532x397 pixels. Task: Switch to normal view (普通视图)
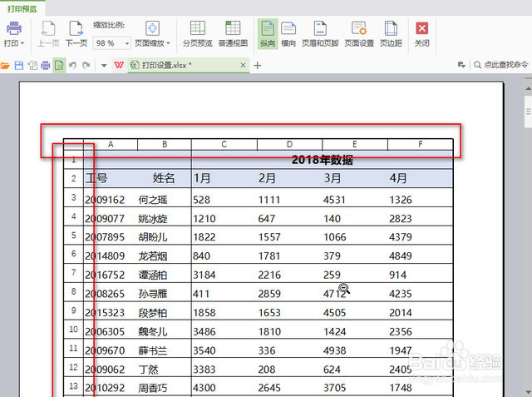pyautogui.click(x=233, y=33)
